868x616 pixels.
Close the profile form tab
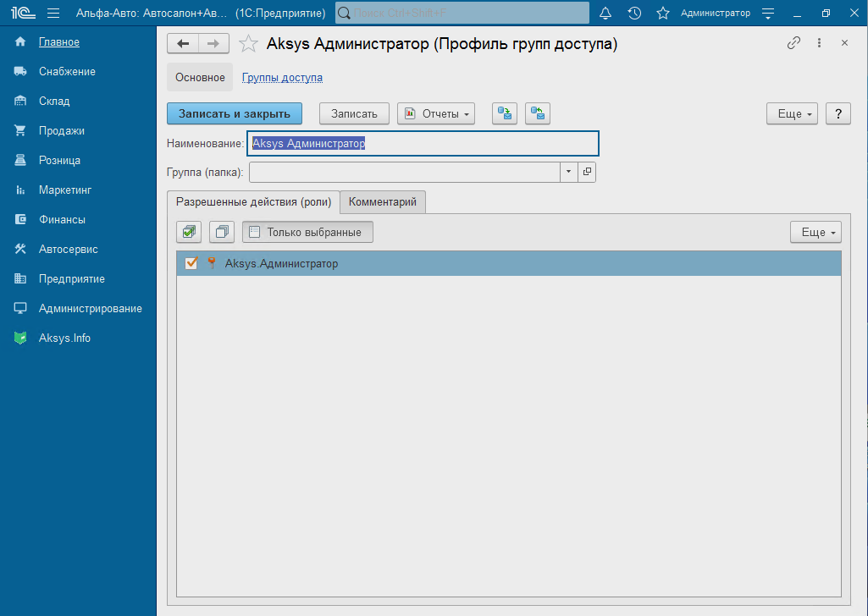point(845,42)
